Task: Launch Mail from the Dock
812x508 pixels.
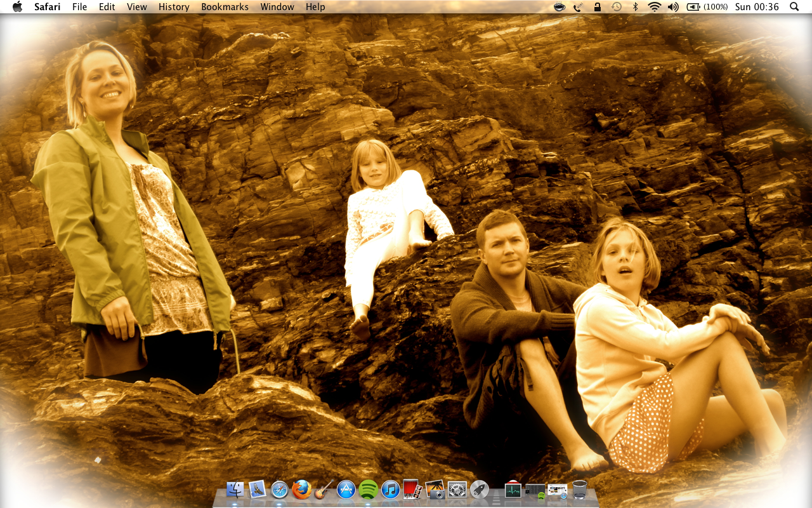Action: pyautogui.click(x=257, y=490)
